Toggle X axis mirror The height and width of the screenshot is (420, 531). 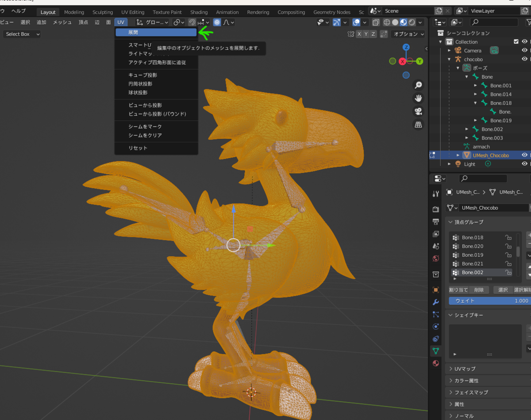pyautogui.click(x=360, y=34)
